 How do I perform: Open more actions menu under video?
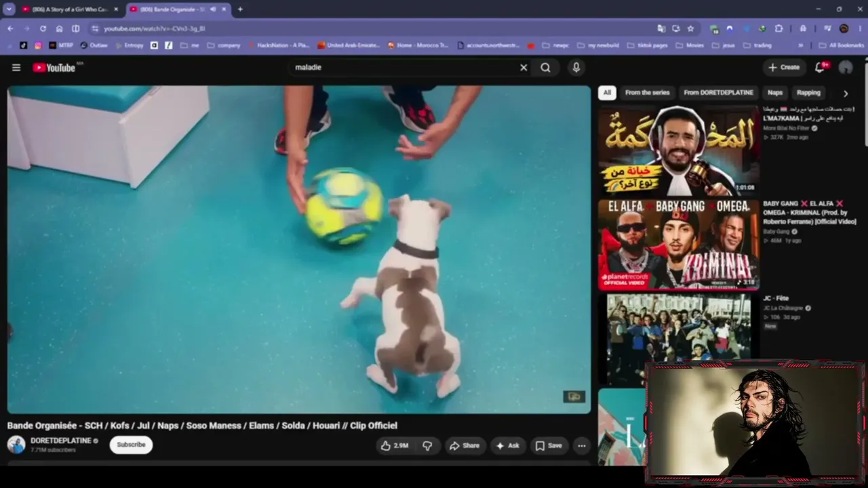click(581, 445)
